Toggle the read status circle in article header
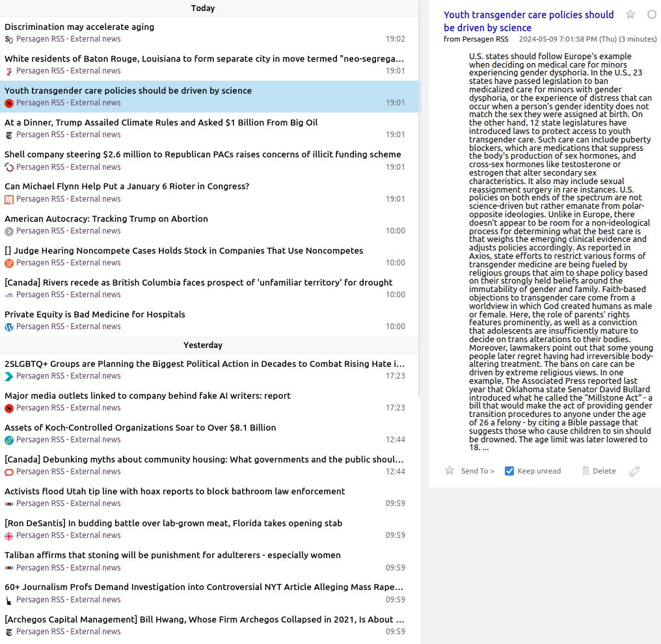 coord(652,15)
